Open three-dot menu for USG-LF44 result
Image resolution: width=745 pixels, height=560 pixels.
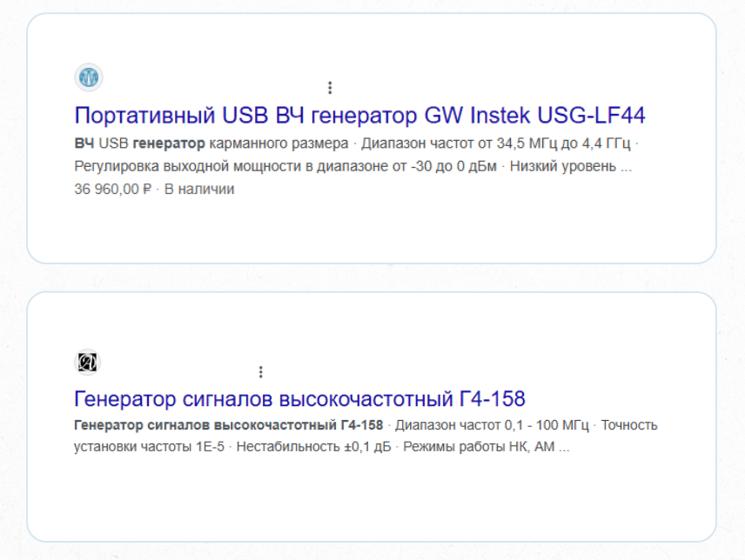pyautogui.click(x=330, y=88)
